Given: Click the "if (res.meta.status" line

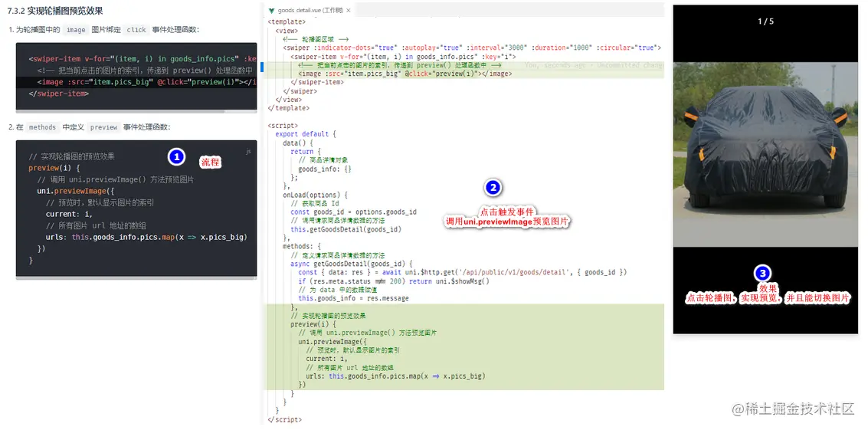Looking at the screenshot, I should 394,281.
